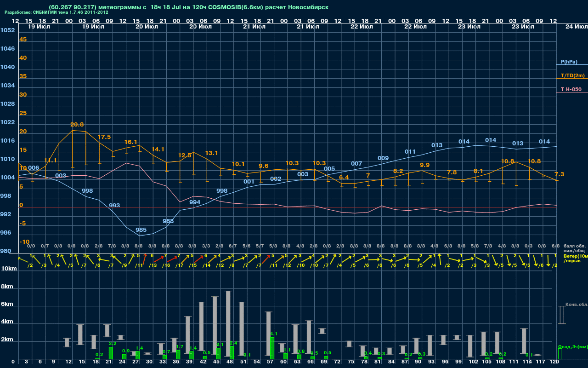This screenshot has width=588, height=368.
Task: Click the pressure label 988
Action: (168, 221)
